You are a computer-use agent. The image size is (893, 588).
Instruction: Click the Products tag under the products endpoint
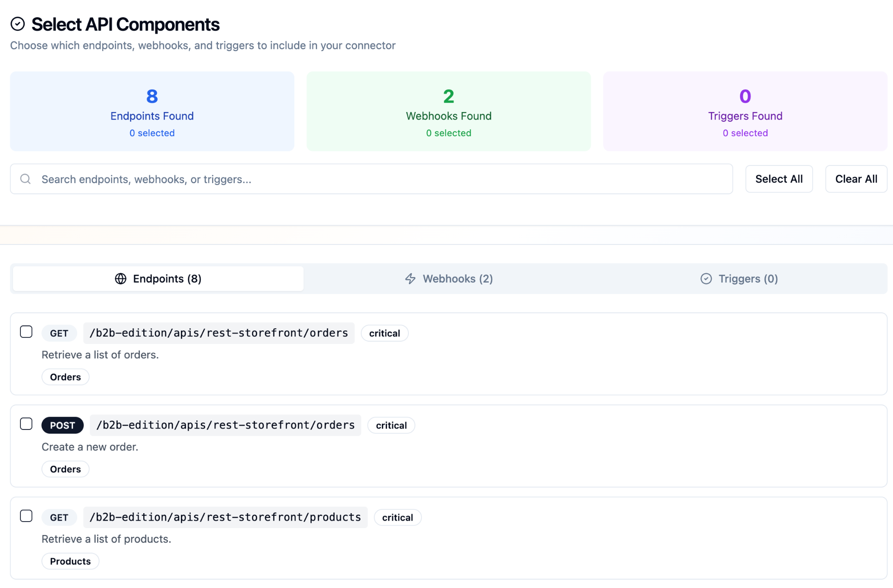click(70, 561)
